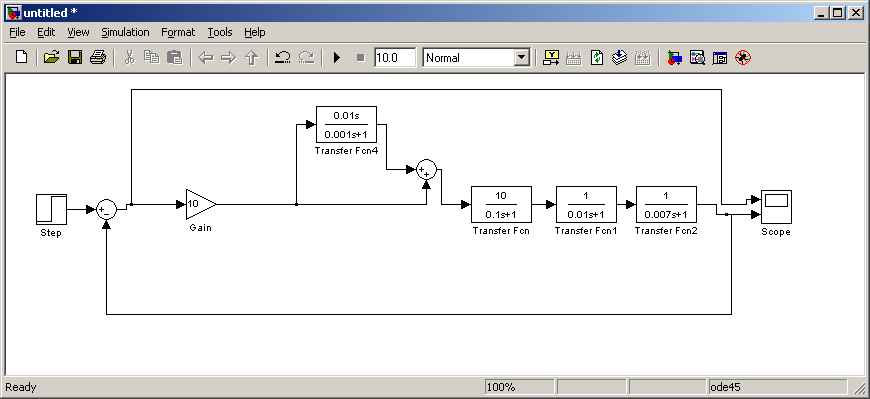Select the Scope block

point(776,207)
